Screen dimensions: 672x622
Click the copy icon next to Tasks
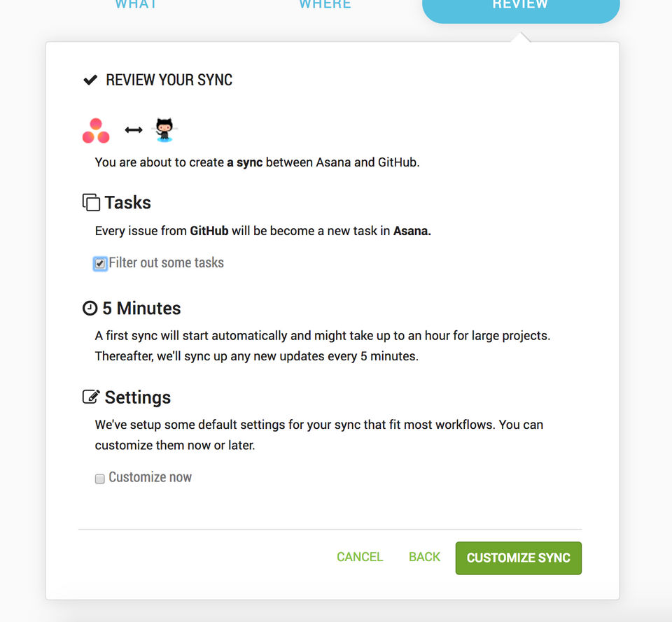pyautogui.click(x=91, y=203)
